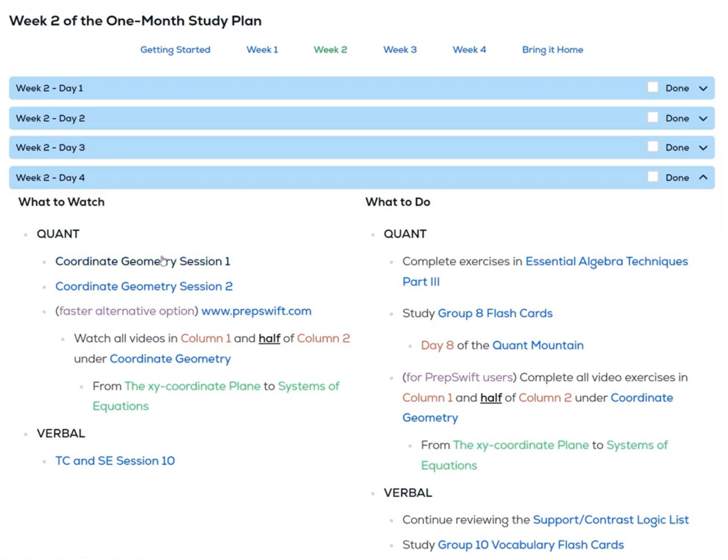
Task: Collapse the Week 2 - Day 4 section arrow
Action: 703,178
